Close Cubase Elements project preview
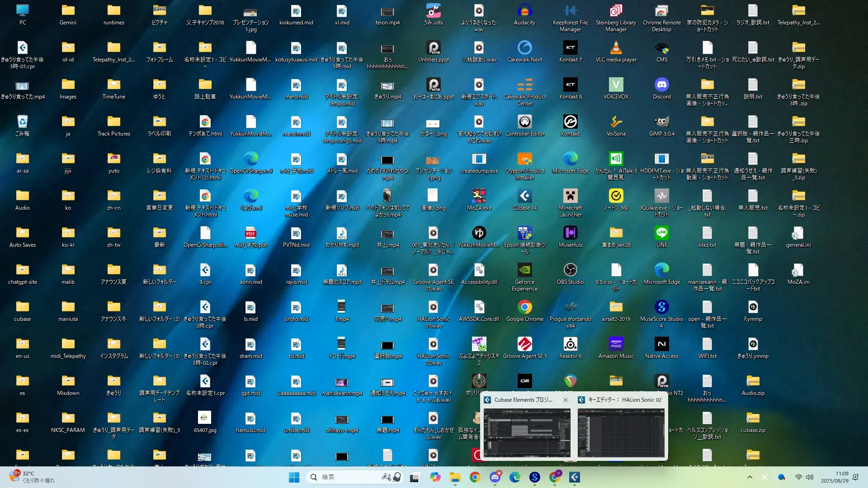868x488 pixels. tap(565, 400)
